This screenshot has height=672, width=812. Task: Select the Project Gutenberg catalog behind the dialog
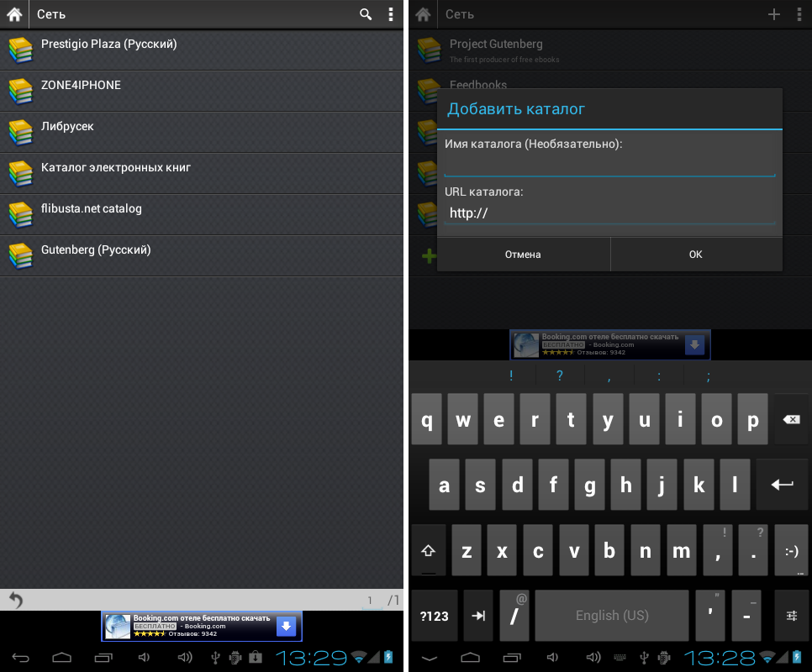tap(610, 50)
